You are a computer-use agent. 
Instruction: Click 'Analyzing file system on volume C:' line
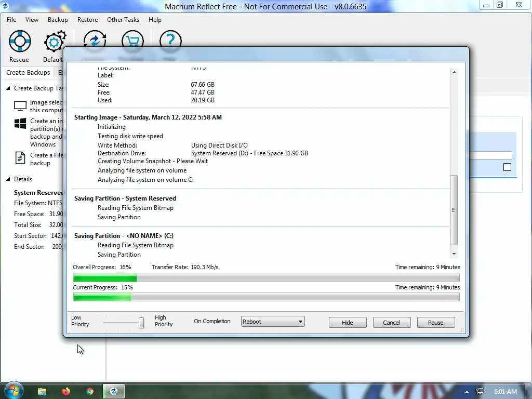tap(145, 180)
